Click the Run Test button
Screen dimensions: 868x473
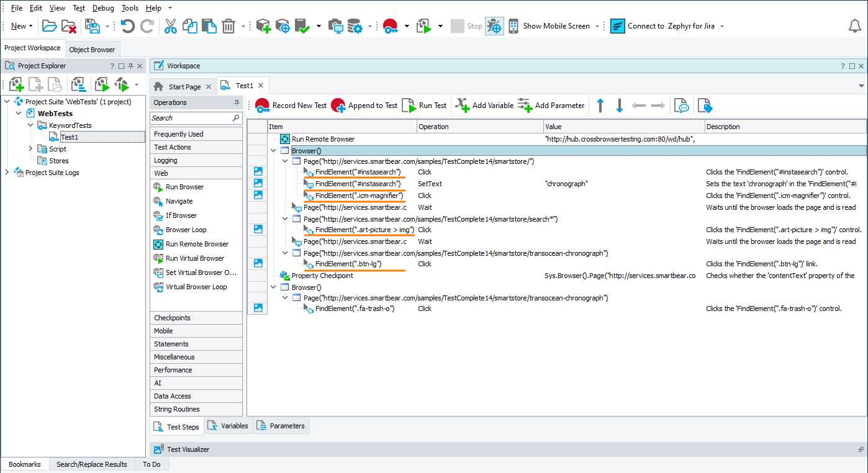pyautogui.click(x=425, y=105)
